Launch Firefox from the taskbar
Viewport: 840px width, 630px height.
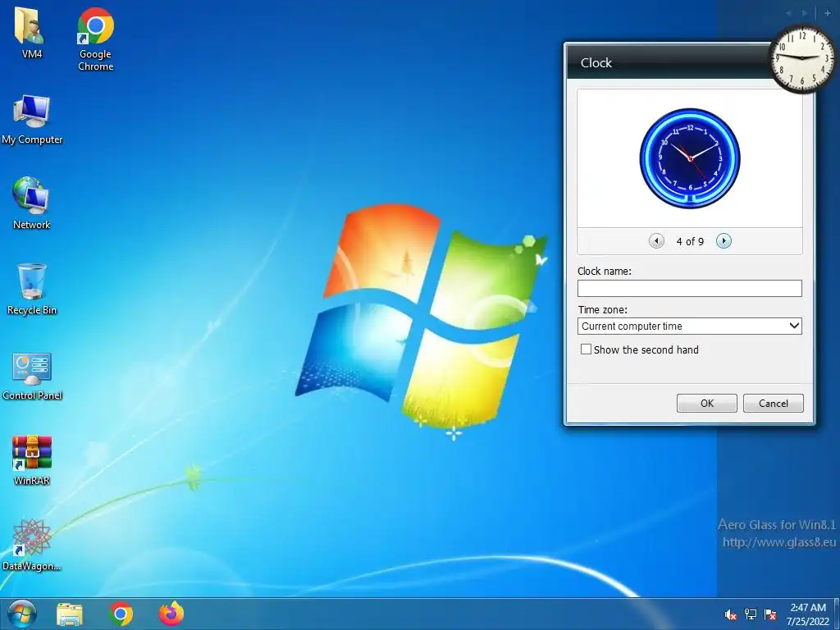pos(171,614)
